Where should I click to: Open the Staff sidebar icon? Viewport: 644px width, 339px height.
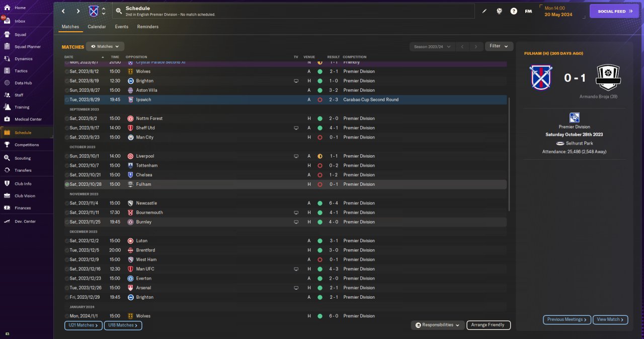click(7, 95)
